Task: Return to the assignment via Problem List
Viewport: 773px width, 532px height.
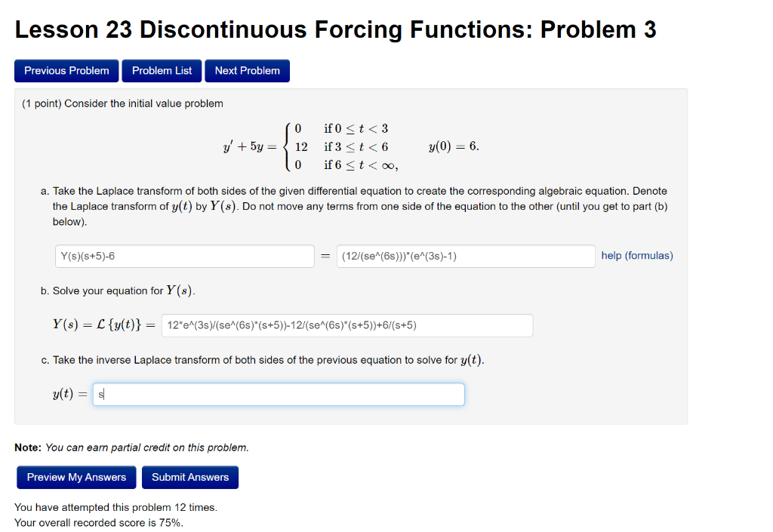Action: click(162, 70)
